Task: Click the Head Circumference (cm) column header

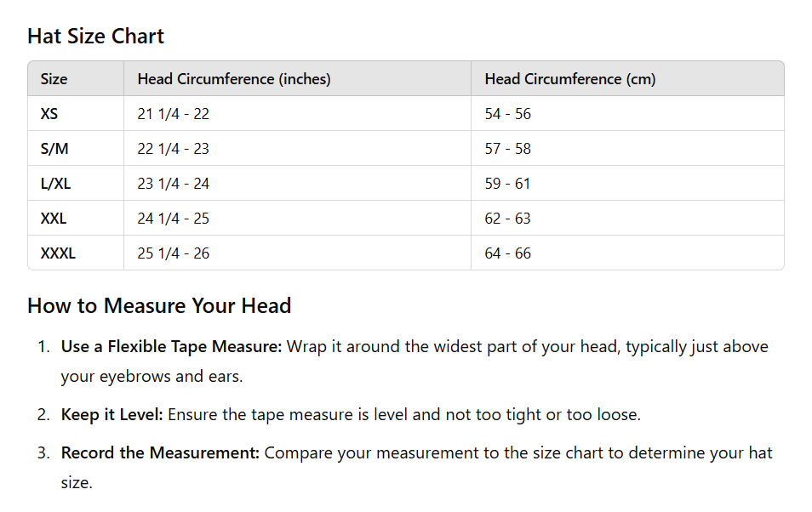Action: [x=570, y=79]
